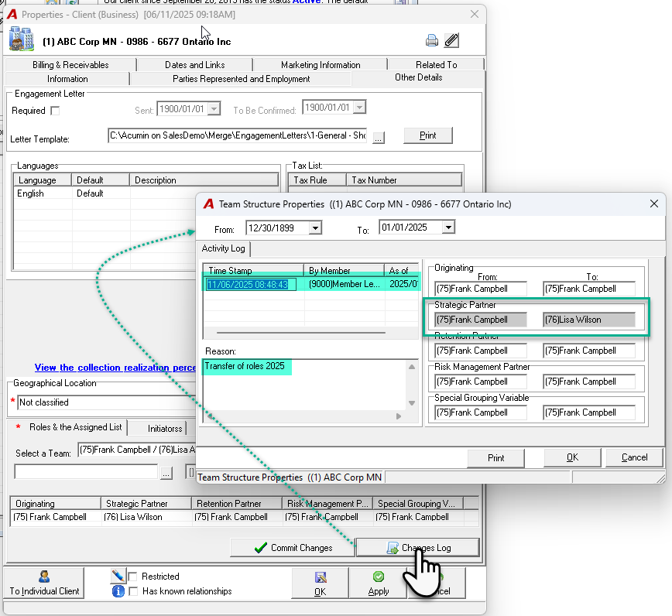Open the To Be Confirmed date dropdown
The height and width of the screenshot is (616, 672).
click(x=359, y=107)
